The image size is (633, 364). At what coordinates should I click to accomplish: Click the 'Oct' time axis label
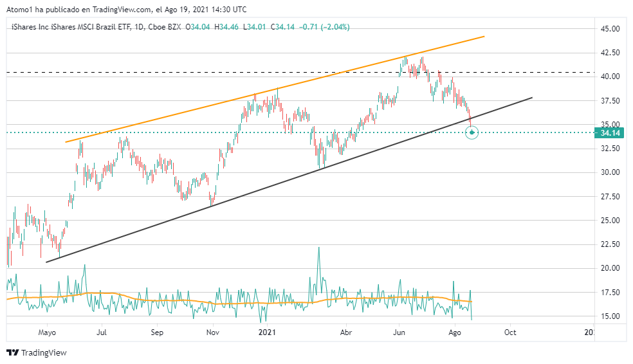point(510,332)
